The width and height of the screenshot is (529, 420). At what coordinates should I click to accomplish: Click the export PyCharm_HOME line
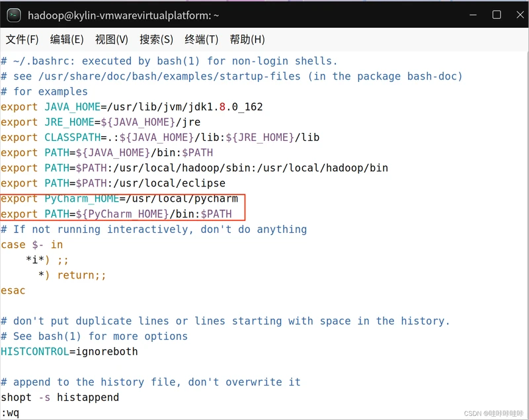click(x=119, y=198)
